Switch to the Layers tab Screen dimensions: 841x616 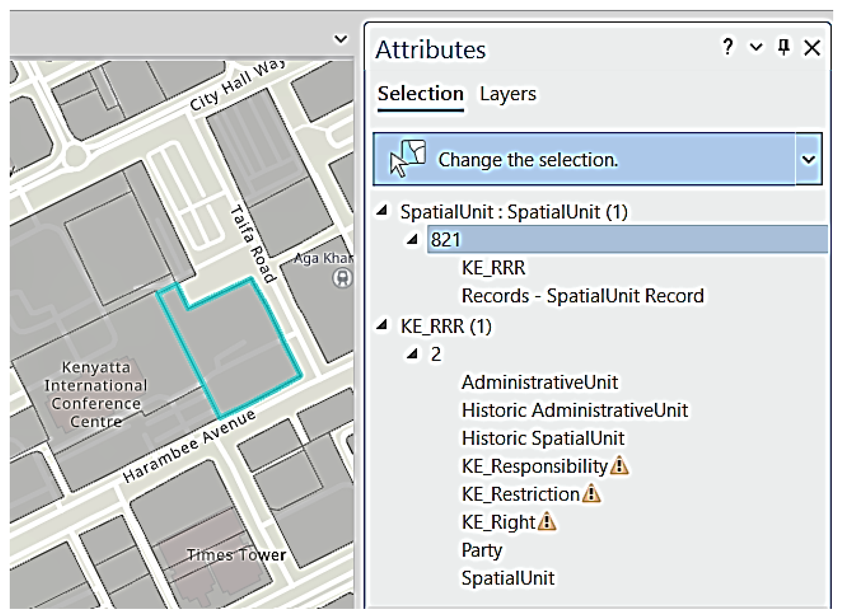coord(508,94)
